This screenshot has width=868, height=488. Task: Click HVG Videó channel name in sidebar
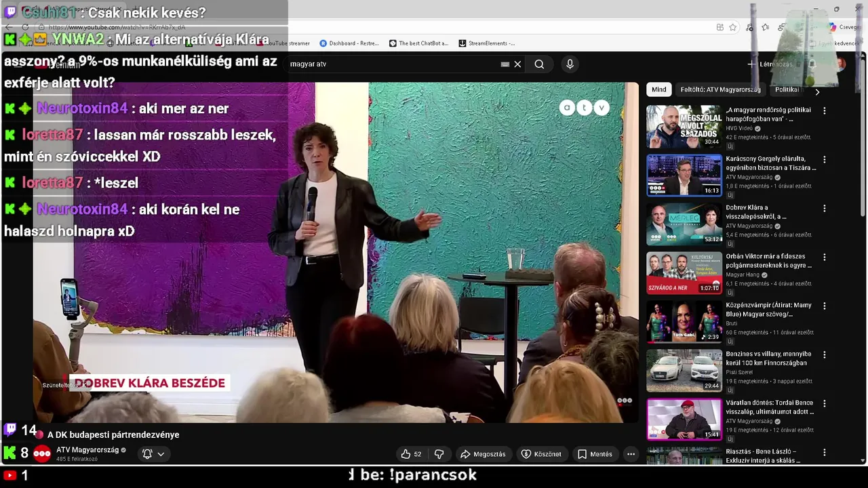pos(739,128)
